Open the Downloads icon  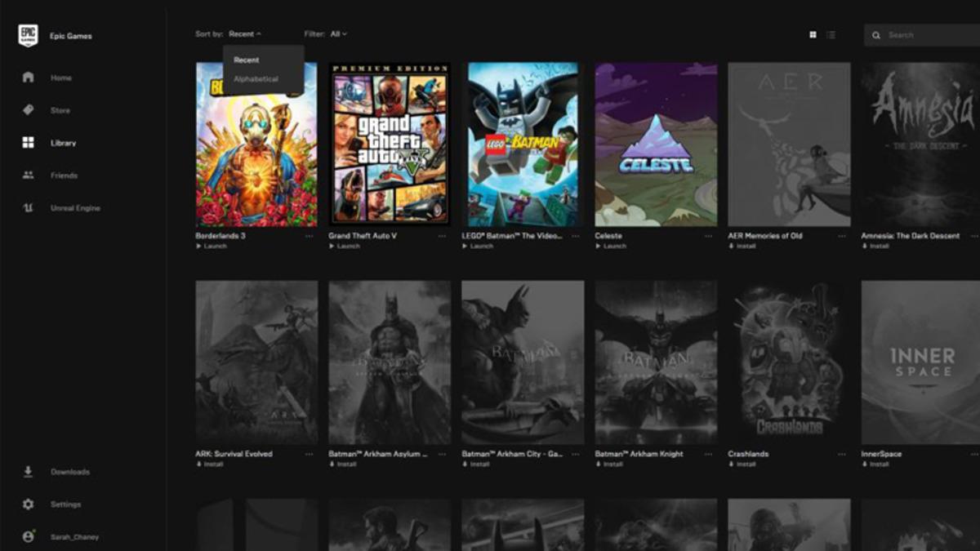point(27,471)
